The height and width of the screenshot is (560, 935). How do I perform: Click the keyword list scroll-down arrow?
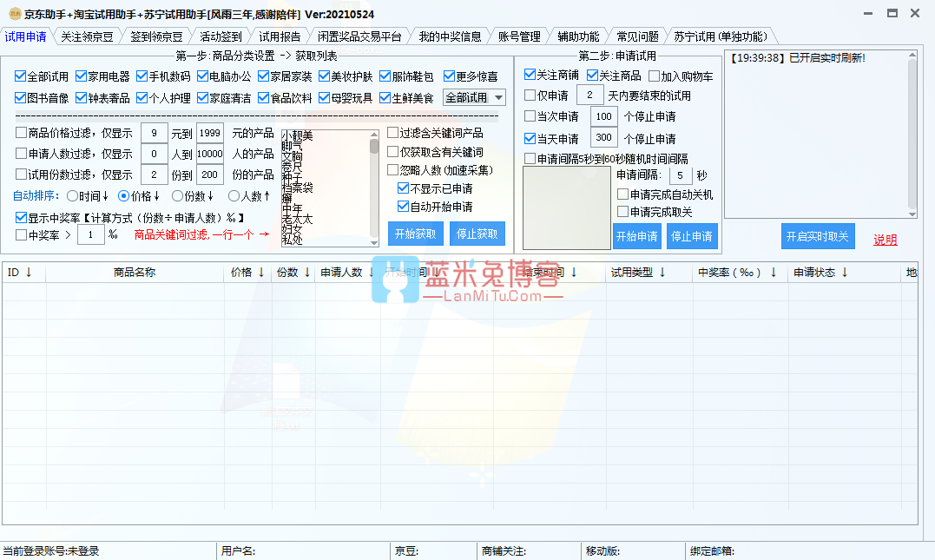[374, 242]
